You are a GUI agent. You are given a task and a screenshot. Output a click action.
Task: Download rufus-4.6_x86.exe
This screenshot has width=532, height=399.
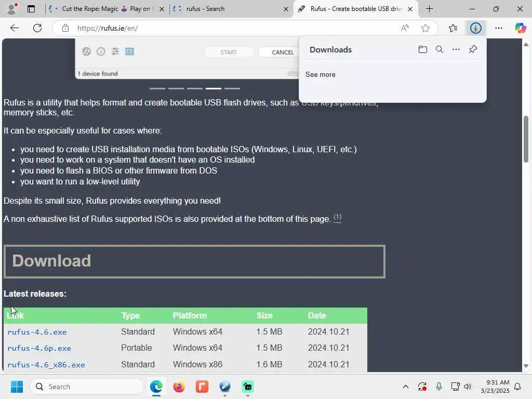click(46, 365)
